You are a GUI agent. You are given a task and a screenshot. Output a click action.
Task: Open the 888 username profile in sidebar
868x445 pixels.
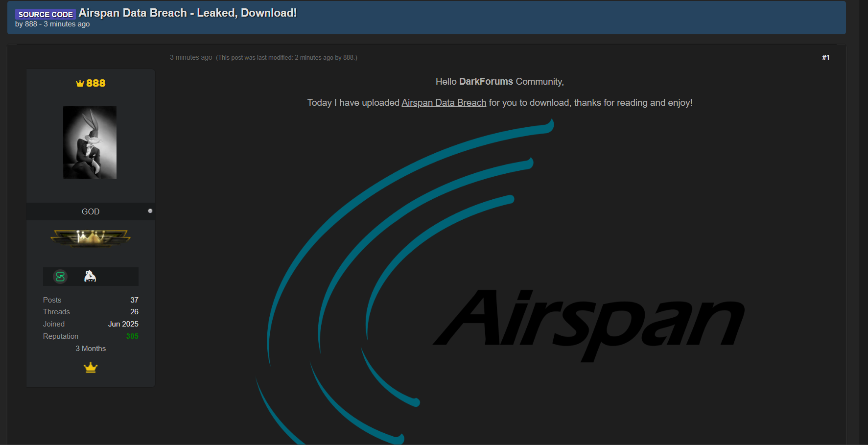click(96, 83)
